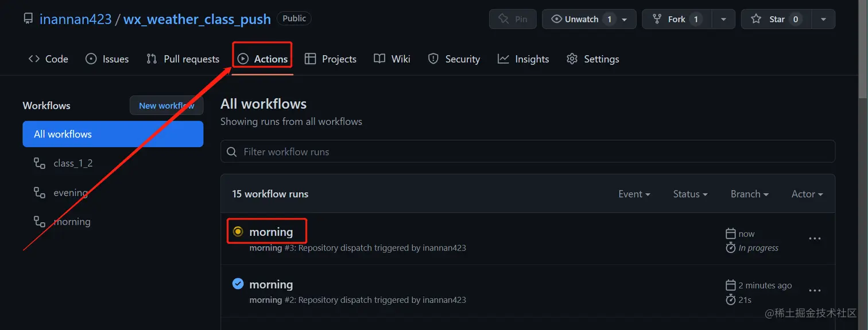The width and height of the screenshot is (868, 330).
Task: Click the Pin icon on the Pin button
Action: click(x=503, y=19)
